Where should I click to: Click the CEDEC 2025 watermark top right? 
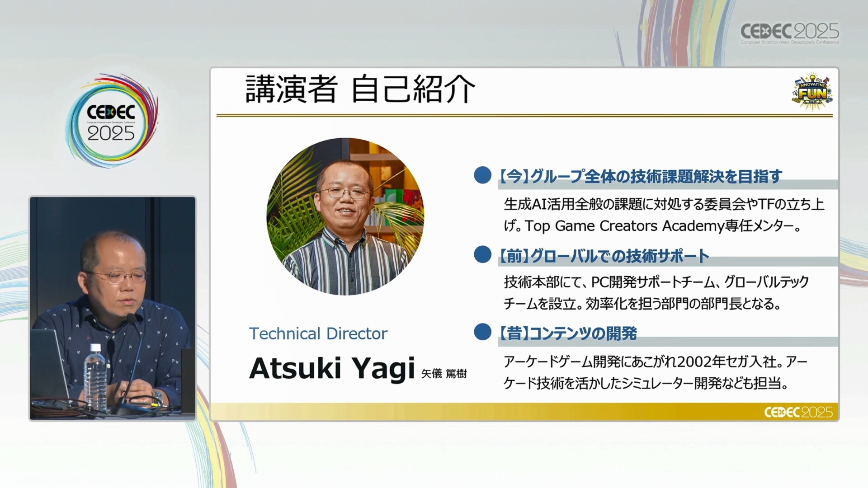(x=789, y=33)
